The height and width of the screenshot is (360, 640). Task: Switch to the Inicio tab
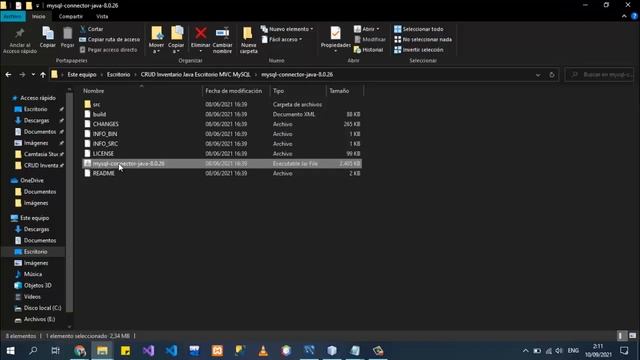click(39, 16)
